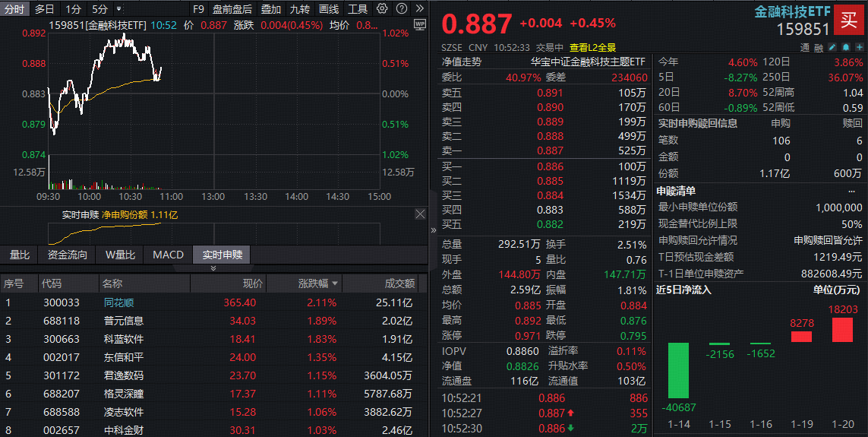
Task: Click the red 买 buy button
Action: point(848,20)
